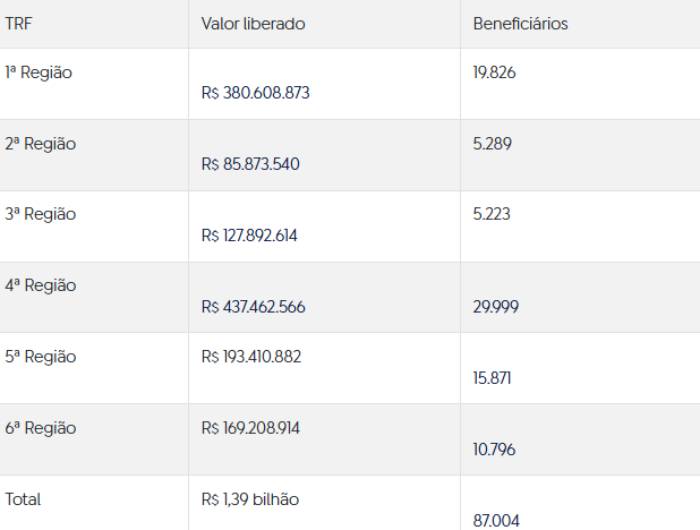Click the Beneficiários column header
This screenshot has width=700, height=530.
point(520,24)
